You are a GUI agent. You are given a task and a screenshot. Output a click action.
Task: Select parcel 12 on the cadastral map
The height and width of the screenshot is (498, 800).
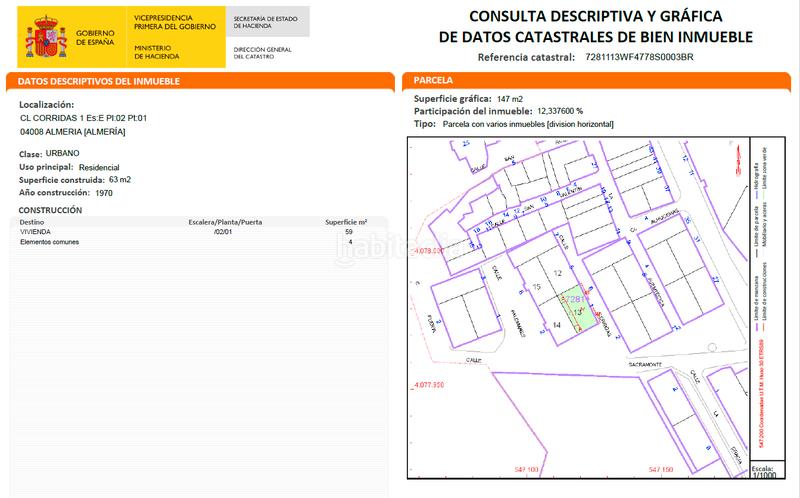point(558,273)
